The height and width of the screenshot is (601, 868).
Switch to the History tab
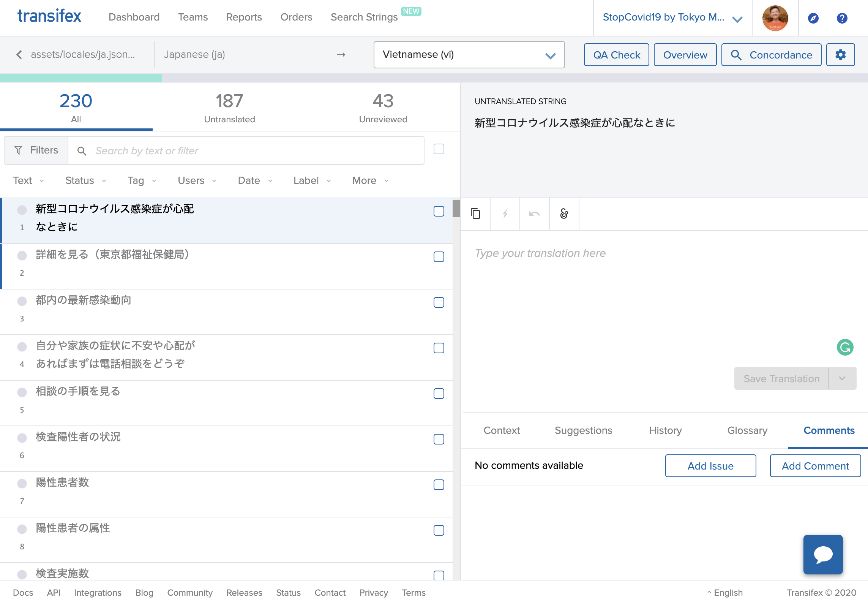coord(665,430)
